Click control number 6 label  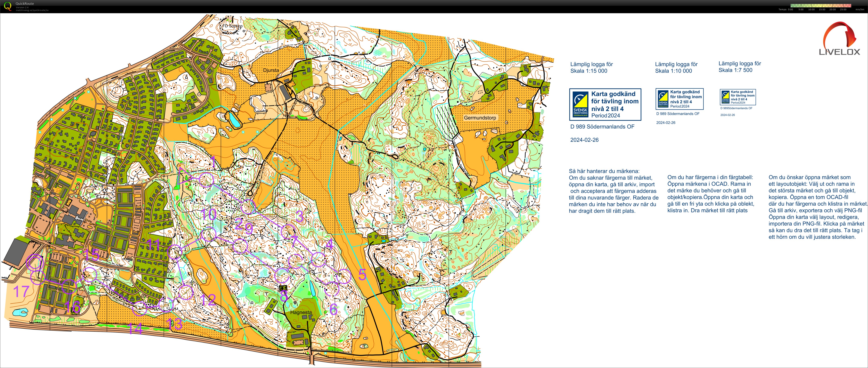333,309
